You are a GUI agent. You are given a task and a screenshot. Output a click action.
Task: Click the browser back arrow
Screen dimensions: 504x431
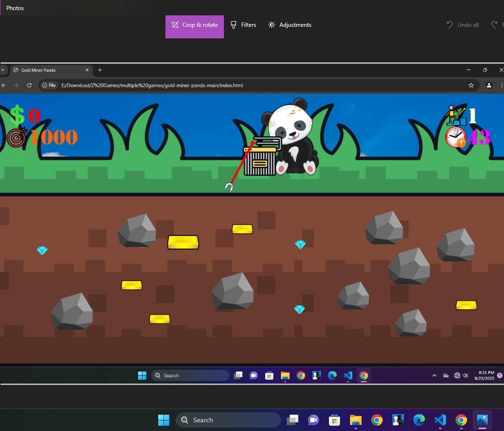pyautogui.click(x=4, y=85)
